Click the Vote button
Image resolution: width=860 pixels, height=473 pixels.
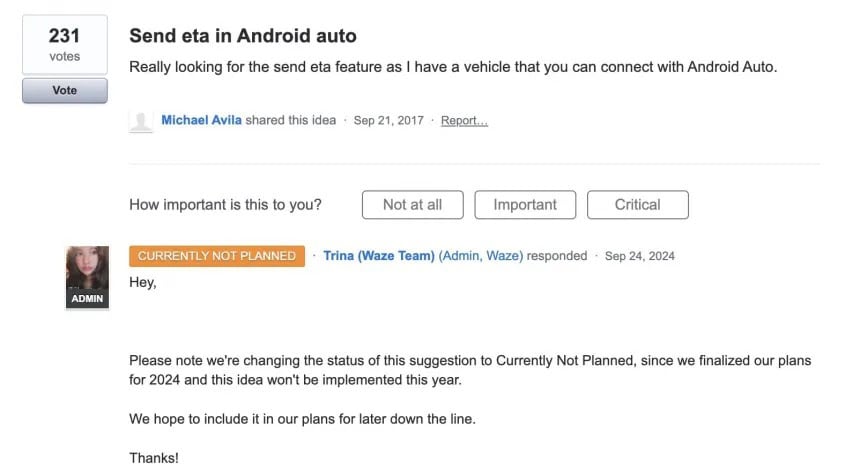click(x=64, y=90)
